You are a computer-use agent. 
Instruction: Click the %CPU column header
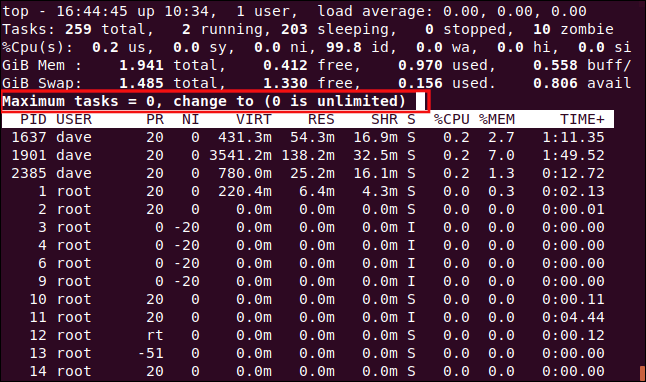452,120
